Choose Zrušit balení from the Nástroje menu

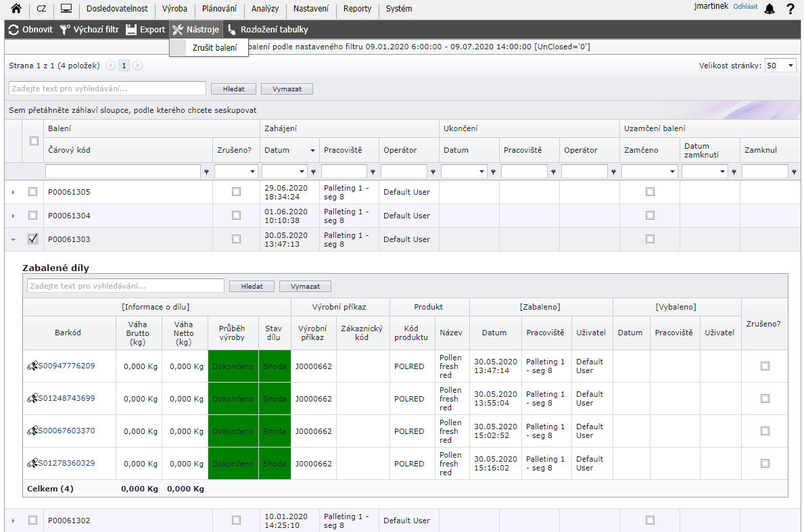pyautogui.click(x=214, y=48)
